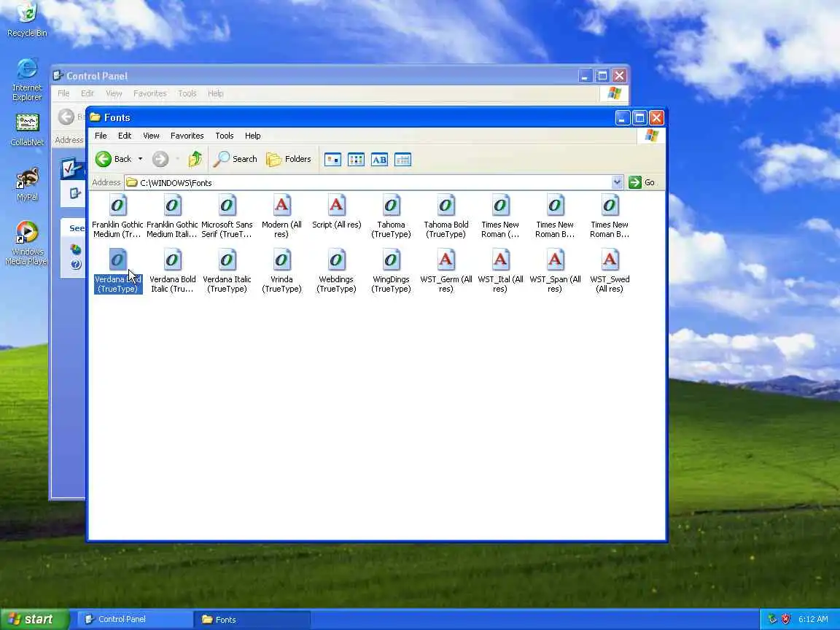This screenshot has height=630, width=840.
Task: Select the Windows Media Player desktop icon
Action: pyautogui.click(x=27, y=244)
